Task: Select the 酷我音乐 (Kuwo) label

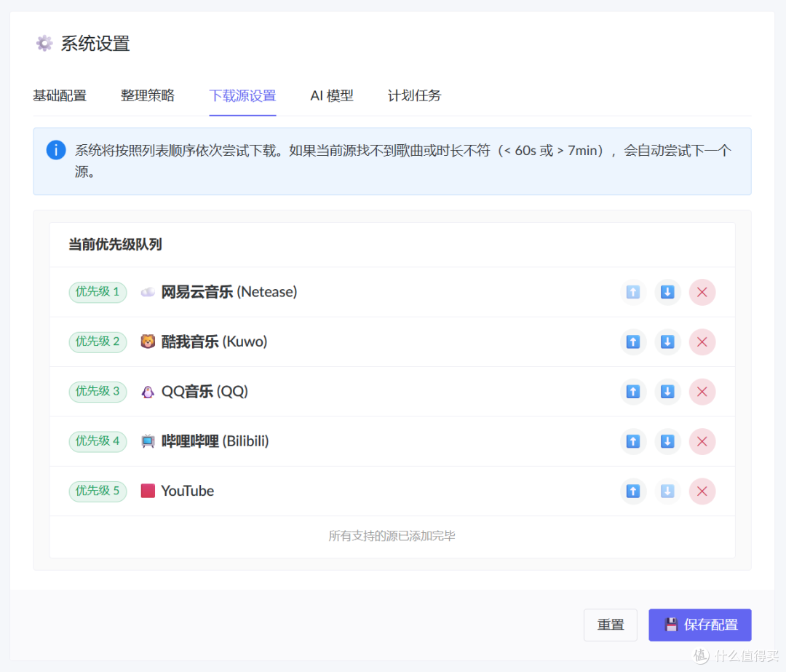Action: tap(214, 342)
